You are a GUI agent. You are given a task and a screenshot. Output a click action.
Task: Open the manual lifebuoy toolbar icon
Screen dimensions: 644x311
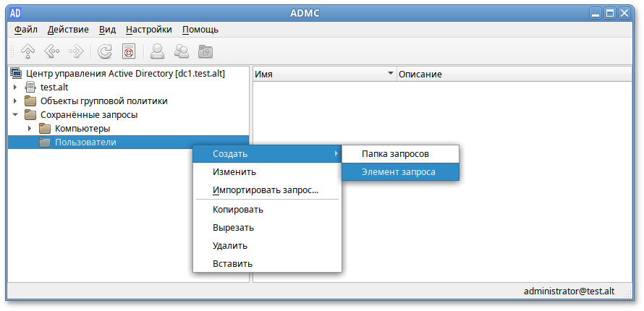129,51
